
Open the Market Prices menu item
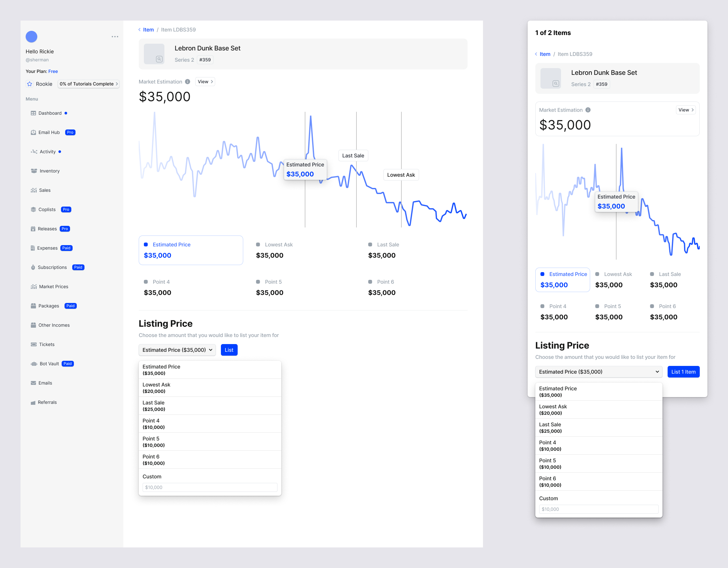pyautogui.click(x=53, y=287)
